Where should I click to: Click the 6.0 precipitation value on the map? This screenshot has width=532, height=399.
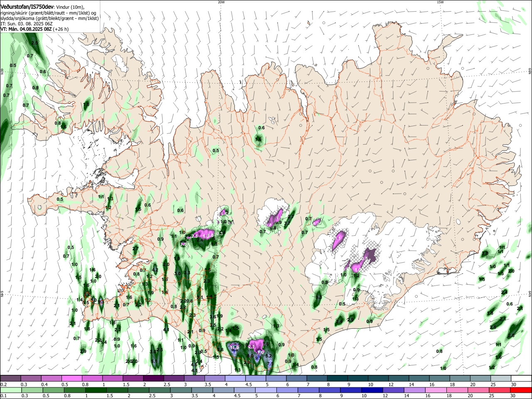click(250, 356)
